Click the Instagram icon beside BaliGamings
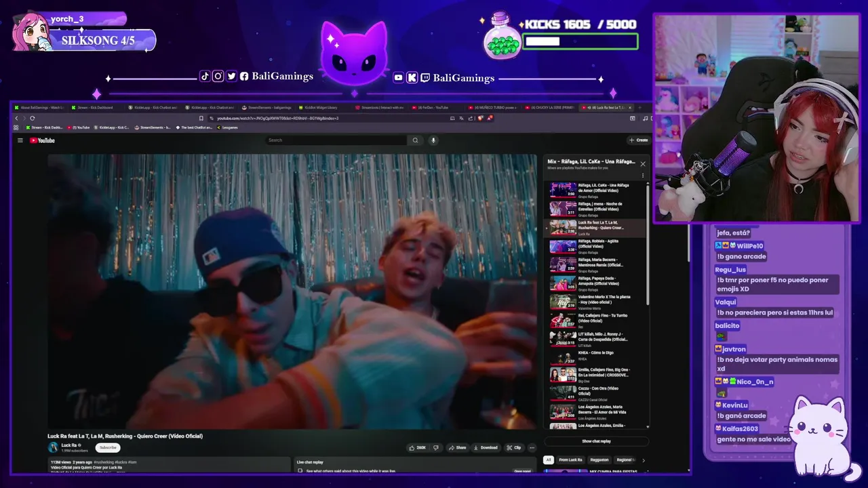The height and width of the screenshot is (488, 868). tap(218, 77)
